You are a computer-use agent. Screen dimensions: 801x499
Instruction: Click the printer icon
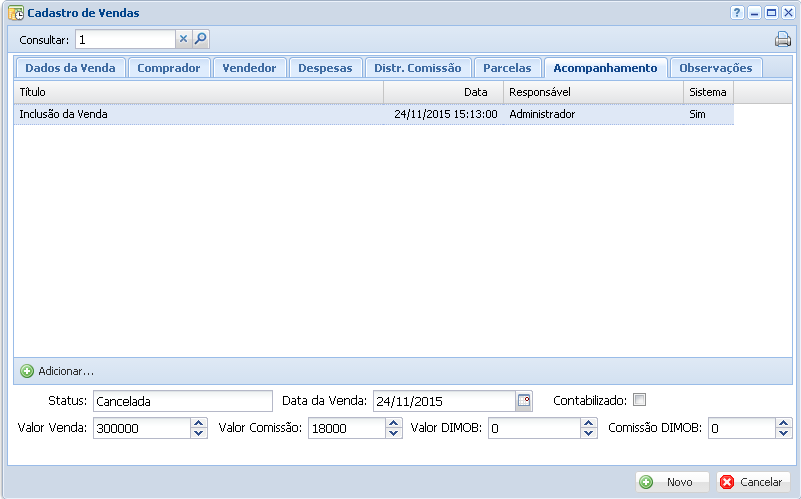click(x=782, y=40)
